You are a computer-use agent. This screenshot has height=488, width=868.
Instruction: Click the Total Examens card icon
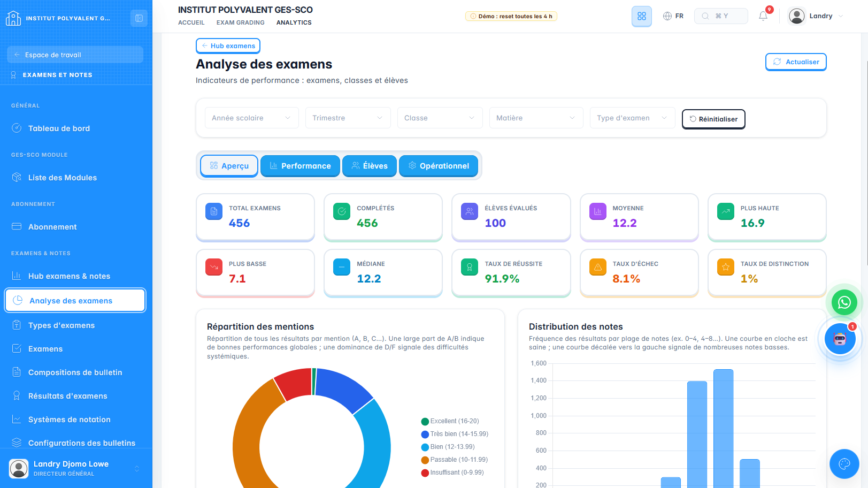tap(214, 211)
